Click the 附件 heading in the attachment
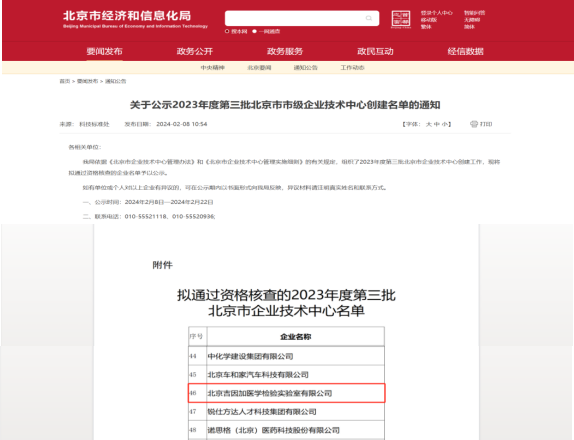Screen dimensions: 574x440 click(x=163, y=265)
